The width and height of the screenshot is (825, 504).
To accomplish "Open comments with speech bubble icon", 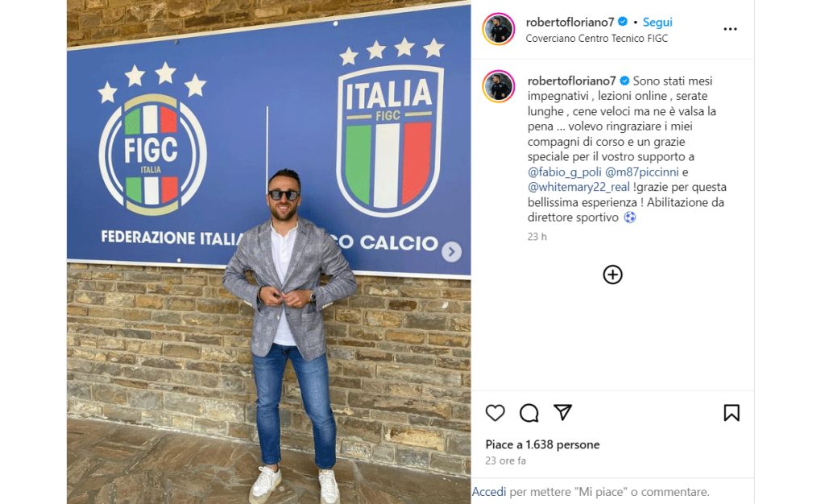I will 529,413.
